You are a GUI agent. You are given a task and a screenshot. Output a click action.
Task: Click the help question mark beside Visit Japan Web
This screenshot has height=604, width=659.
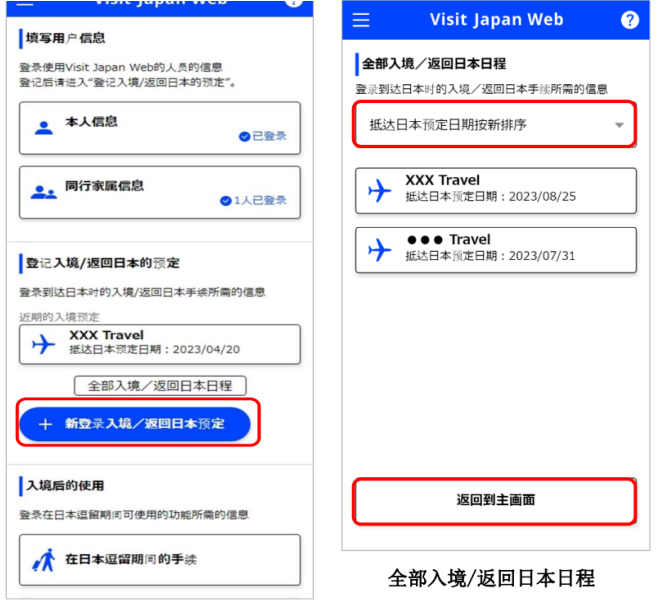tap(629, 20)
